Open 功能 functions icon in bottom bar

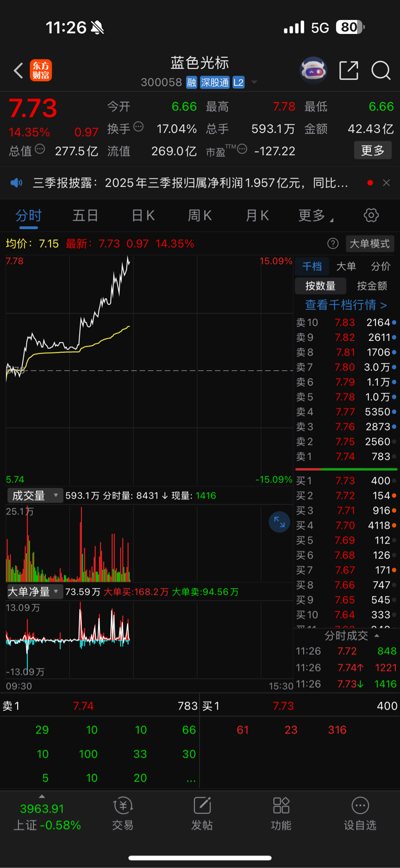(281, 814)
